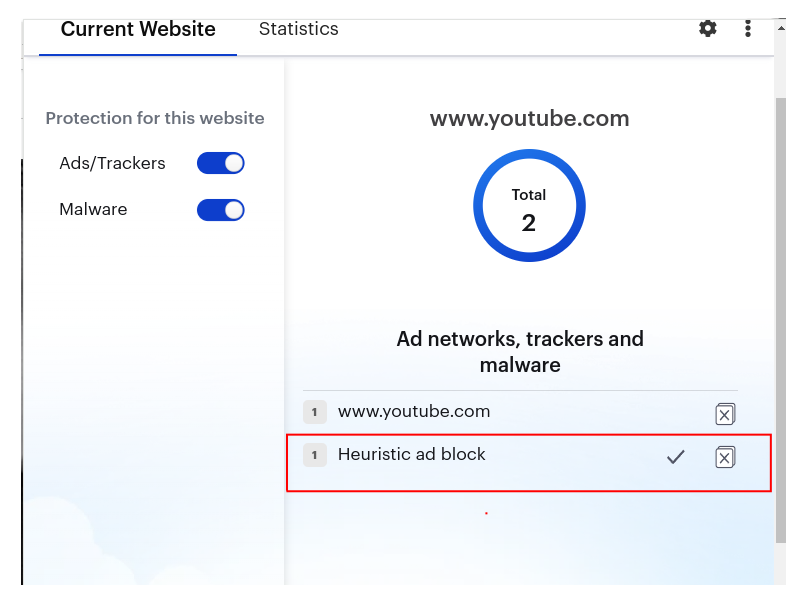The width and height of the screenshot is (800, 600).
Task: Click the Malware label text
Action: pos(93,210)
